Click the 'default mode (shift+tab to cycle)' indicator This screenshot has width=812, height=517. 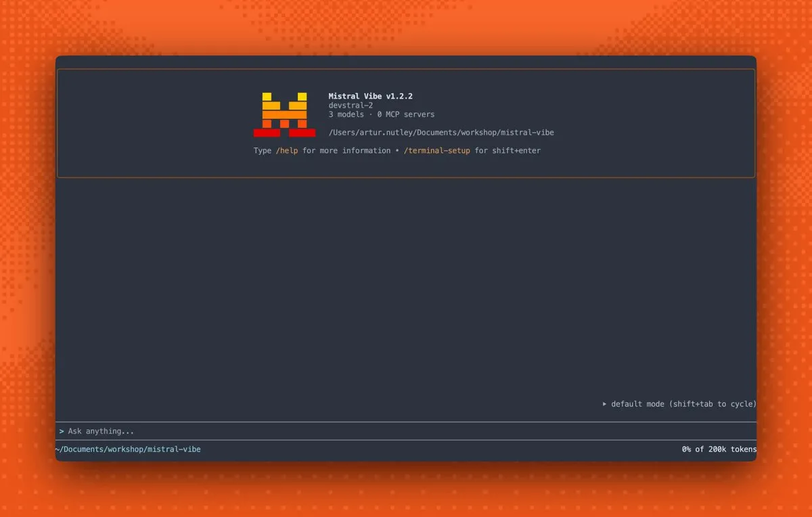[679, 404]
